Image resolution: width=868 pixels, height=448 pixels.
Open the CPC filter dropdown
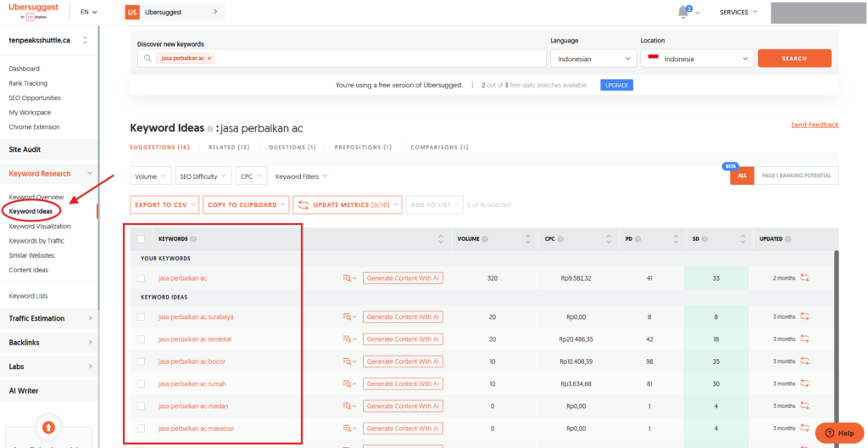[251, 176]
